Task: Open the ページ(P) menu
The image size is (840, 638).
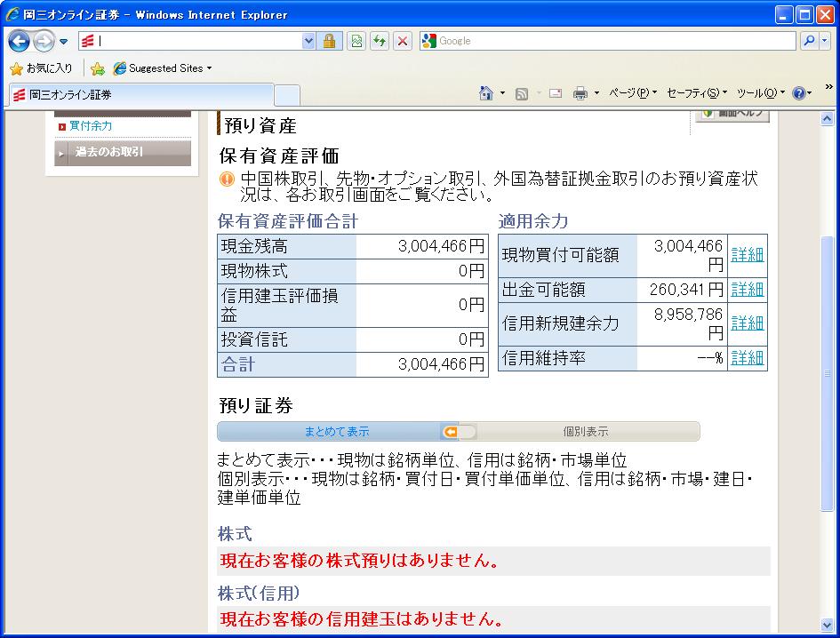Action: coord(632,93)
